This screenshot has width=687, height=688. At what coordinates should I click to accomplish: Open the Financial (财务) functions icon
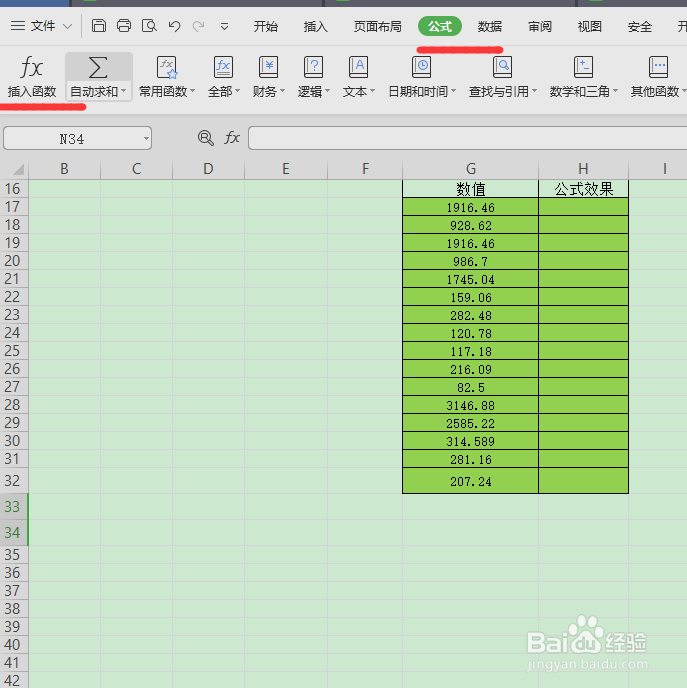point(268,68)
